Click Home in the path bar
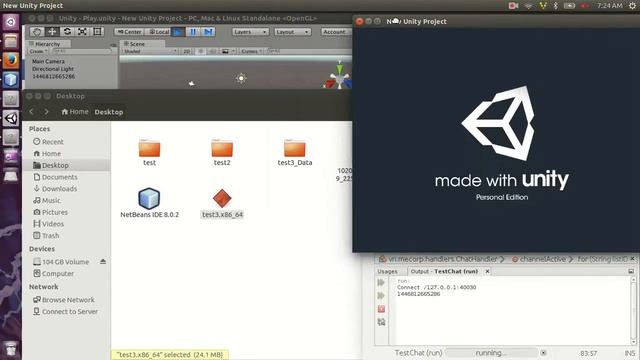Viewport: 640px width, 360px height. (x=75, y=111)
